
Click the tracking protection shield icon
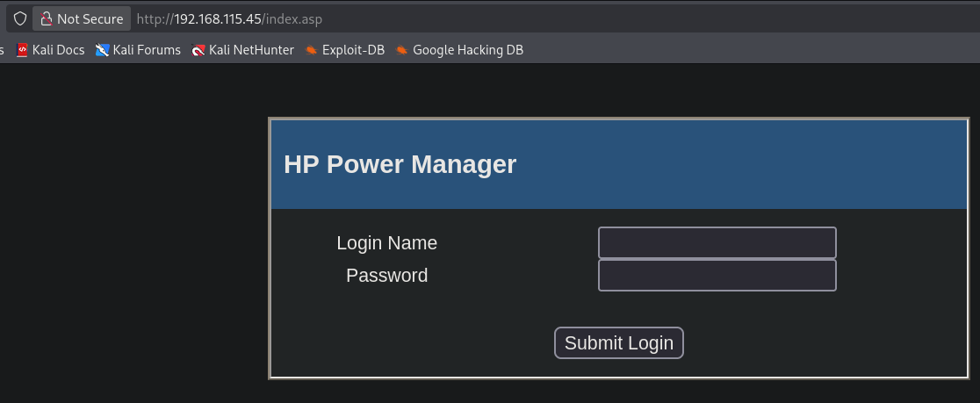click(19, 18)
